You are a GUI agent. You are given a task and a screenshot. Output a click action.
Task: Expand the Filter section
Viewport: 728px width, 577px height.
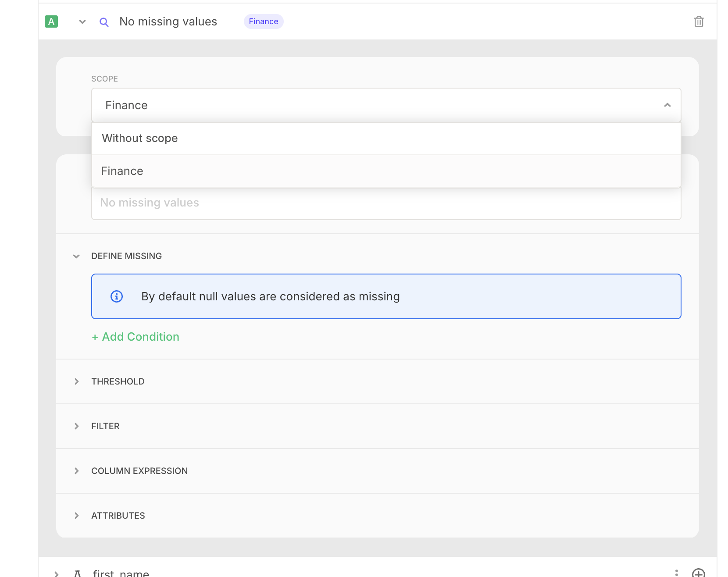coord(77,426)
